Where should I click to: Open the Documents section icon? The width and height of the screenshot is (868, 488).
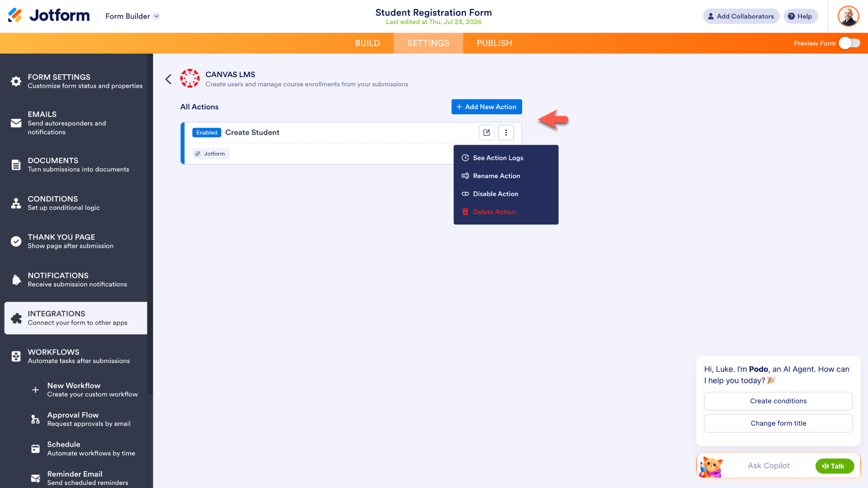16,165
